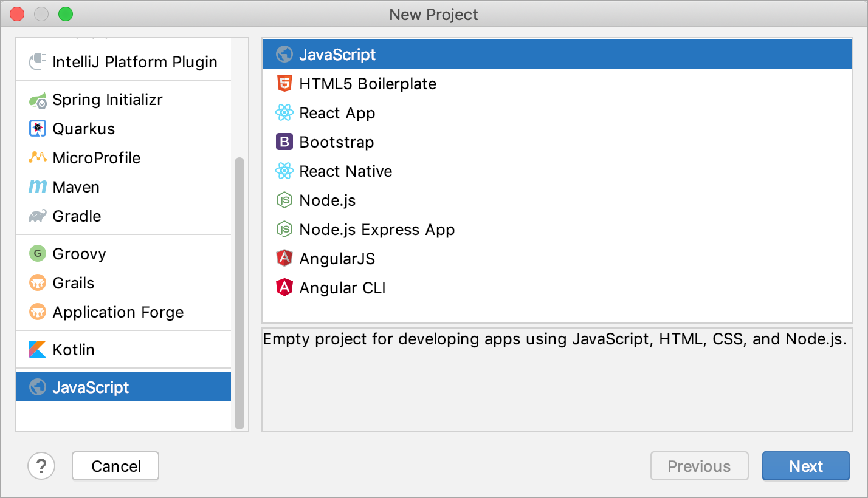Click the Quarkus icon in sidebar
Viewport: 868px width, 498px height.
[x=38, y=129]
